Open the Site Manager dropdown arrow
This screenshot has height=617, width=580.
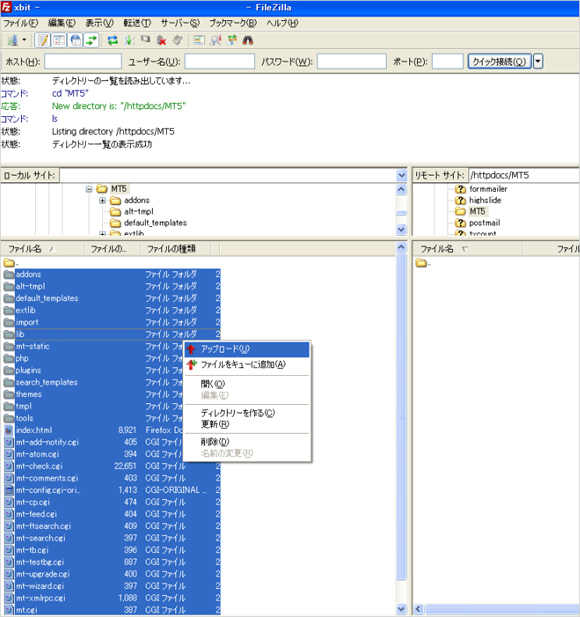(24, 40)
